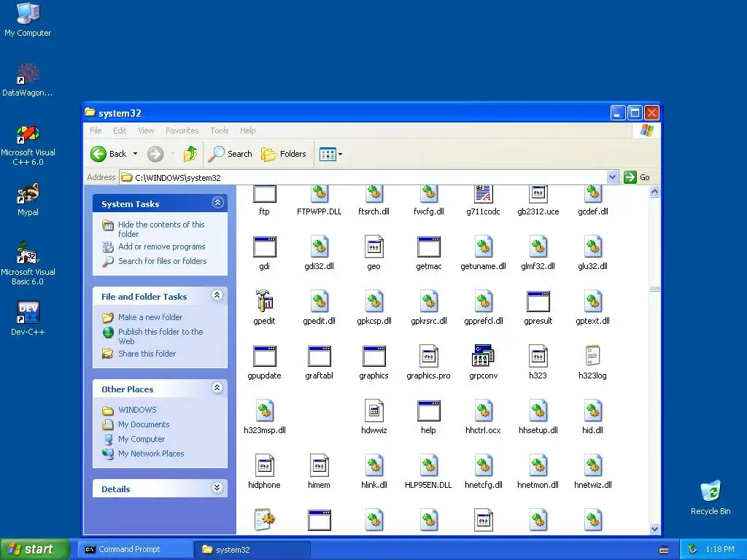Click the Forward navigation arrow

point(155,154)
